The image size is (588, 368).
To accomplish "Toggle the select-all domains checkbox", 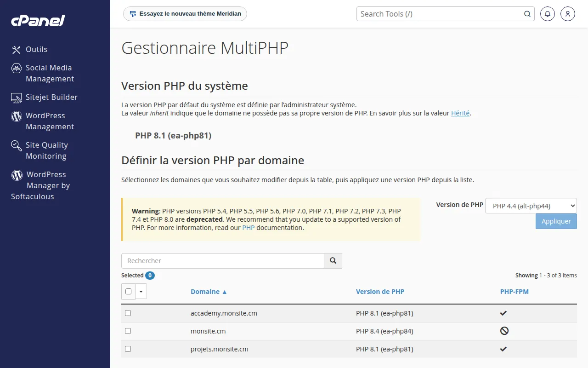I will (x=128, y=291).
